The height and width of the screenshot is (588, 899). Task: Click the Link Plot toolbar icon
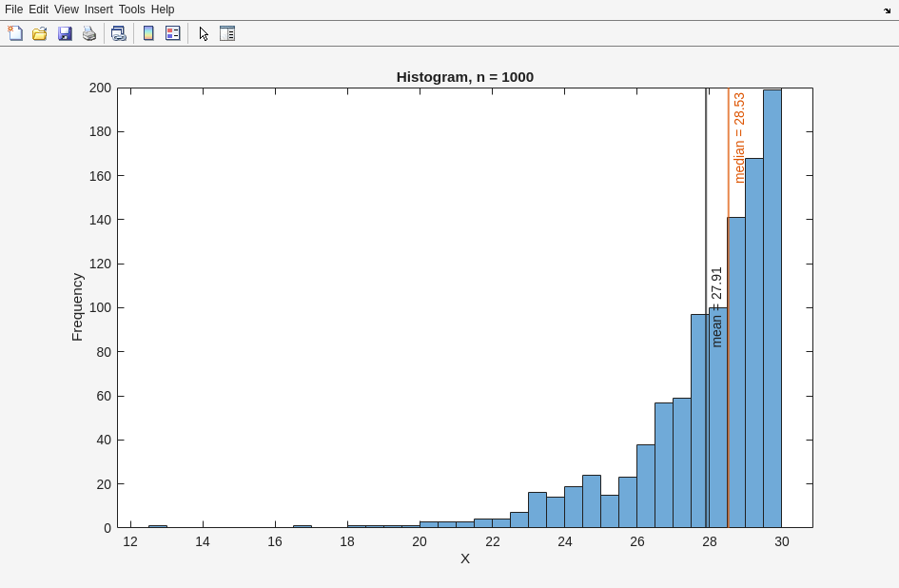(x=118, y=33)
